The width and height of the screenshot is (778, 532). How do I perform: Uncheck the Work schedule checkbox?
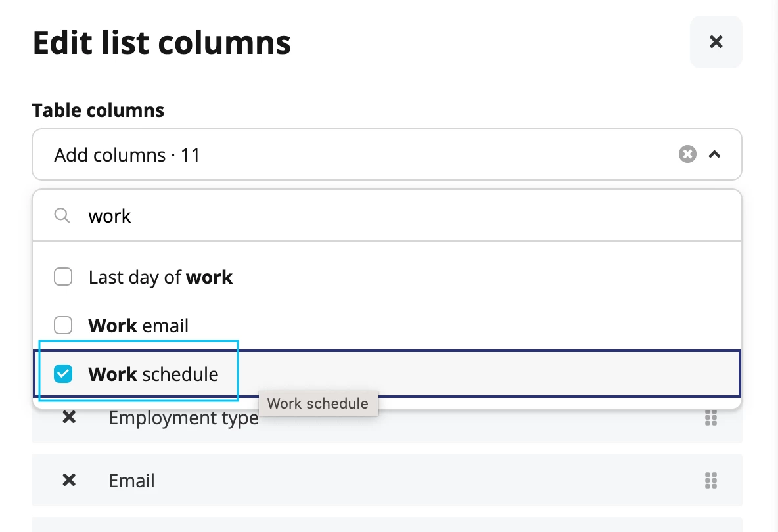[x=63, y=374]
